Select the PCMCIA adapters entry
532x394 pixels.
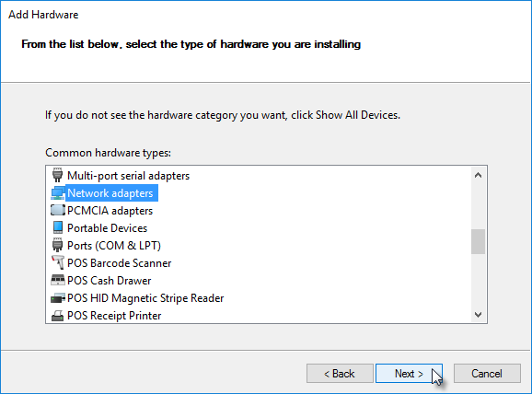[x=110, y=211]
